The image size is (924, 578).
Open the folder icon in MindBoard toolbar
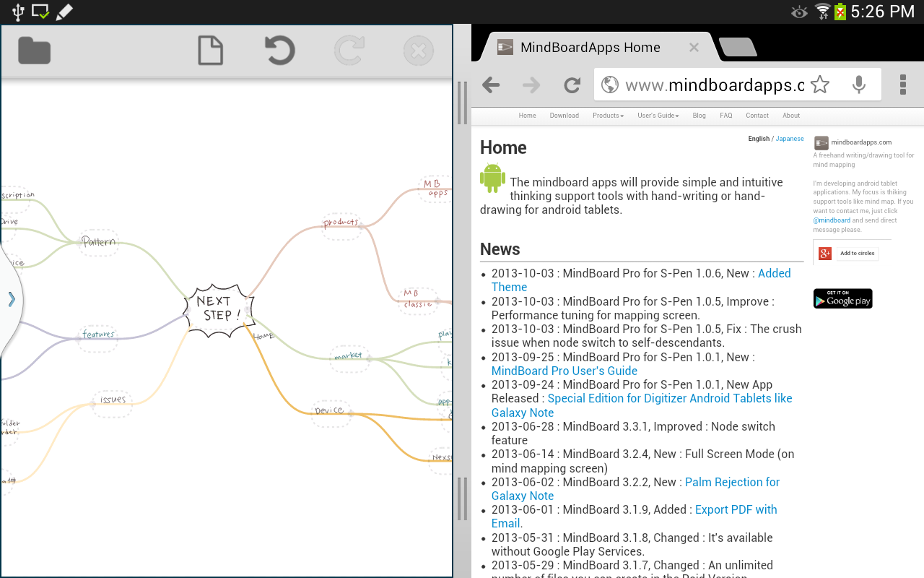34,51
